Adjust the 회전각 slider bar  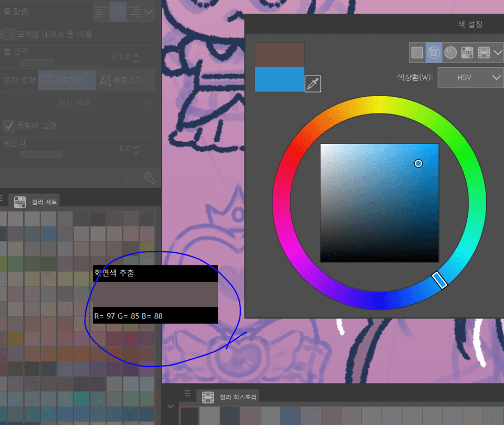[x=61, y=155]
